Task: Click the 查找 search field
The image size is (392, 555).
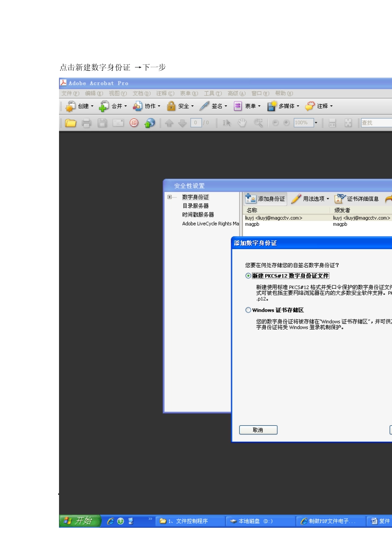Action: point(376,123)
